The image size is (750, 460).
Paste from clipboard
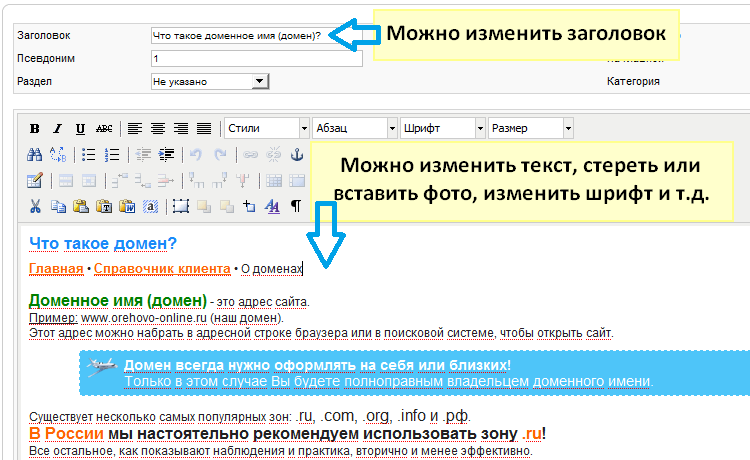pos(81,207)
